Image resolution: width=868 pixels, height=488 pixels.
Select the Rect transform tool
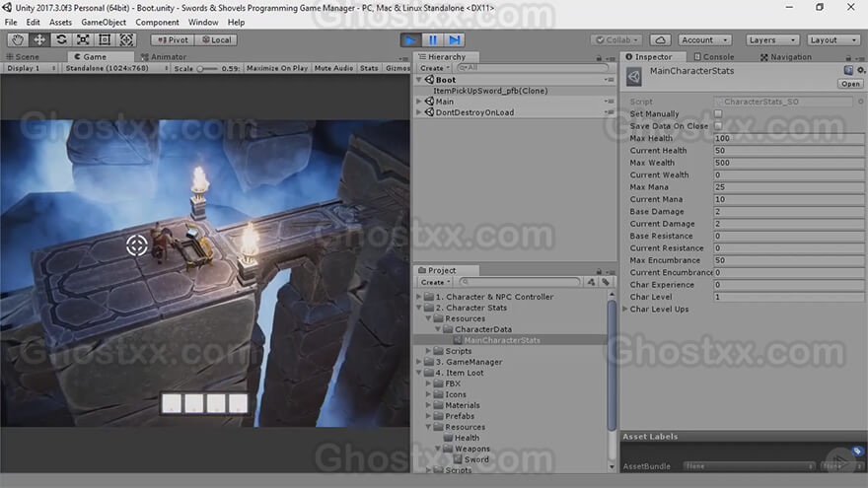[105, 39]
